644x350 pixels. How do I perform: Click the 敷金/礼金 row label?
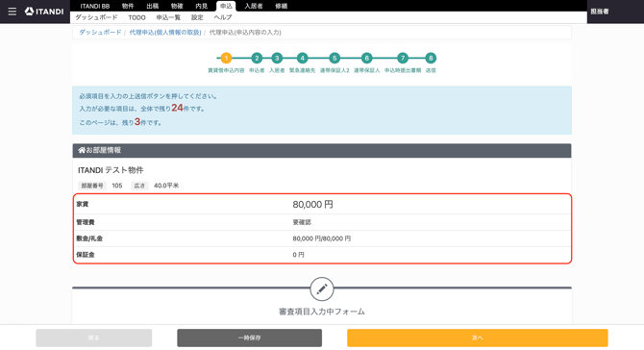pyautogui.click(x=89, y=238)
